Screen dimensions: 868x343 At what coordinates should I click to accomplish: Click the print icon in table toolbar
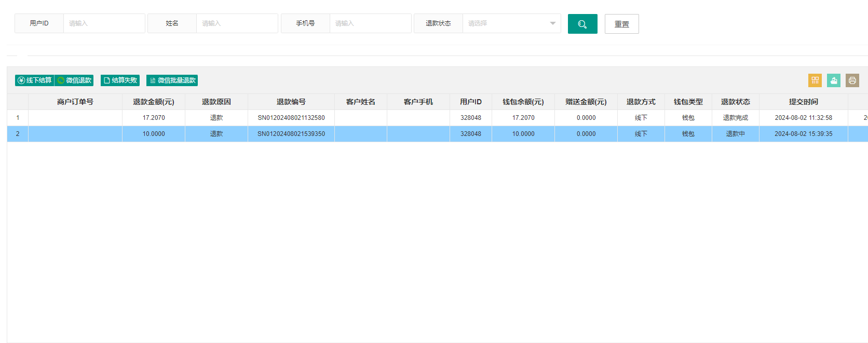click(852, 80)
